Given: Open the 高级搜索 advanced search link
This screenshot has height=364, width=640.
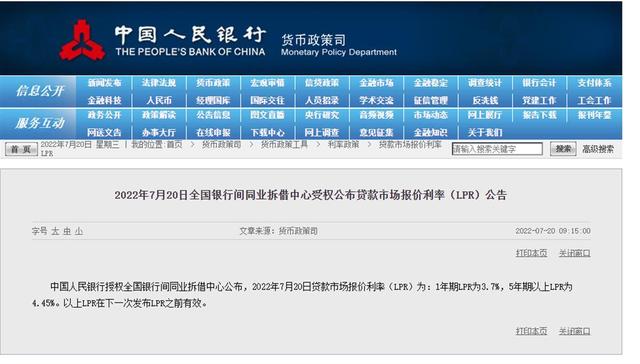Looking at the screenshot, I should tap(598, 149).
